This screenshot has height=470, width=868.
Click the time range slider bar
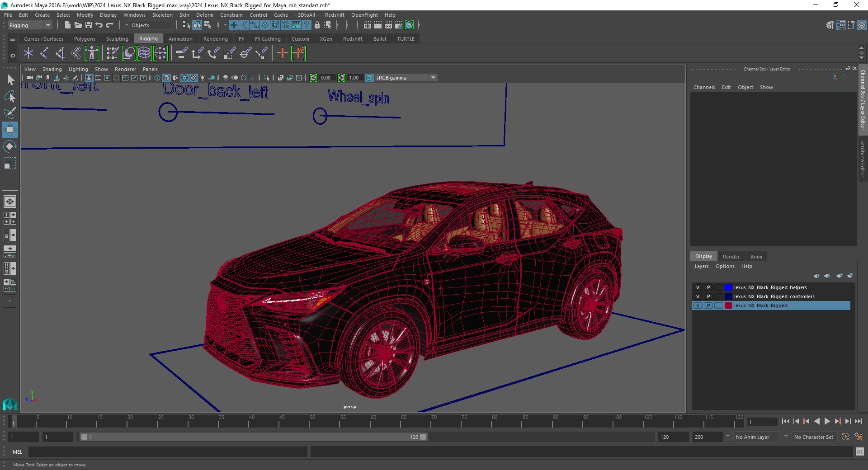click(253, 437)
